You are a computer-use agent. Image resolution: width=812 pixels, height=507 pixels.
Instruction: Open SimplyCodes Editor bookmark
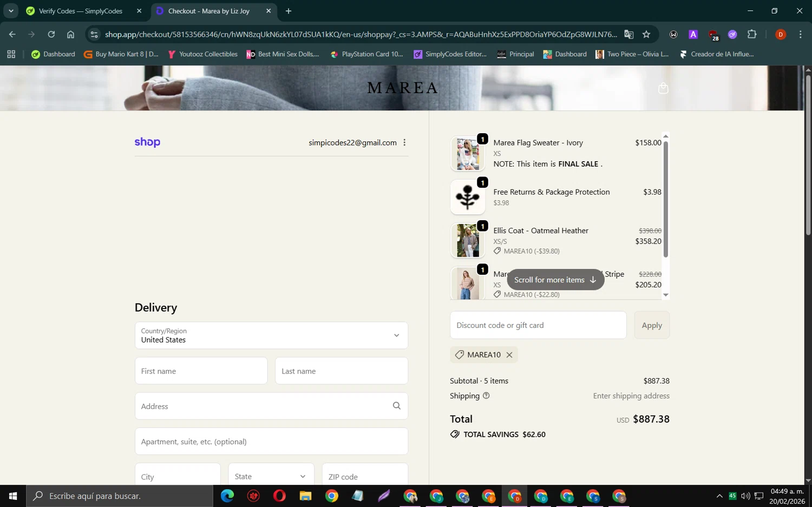pos(450,54)
